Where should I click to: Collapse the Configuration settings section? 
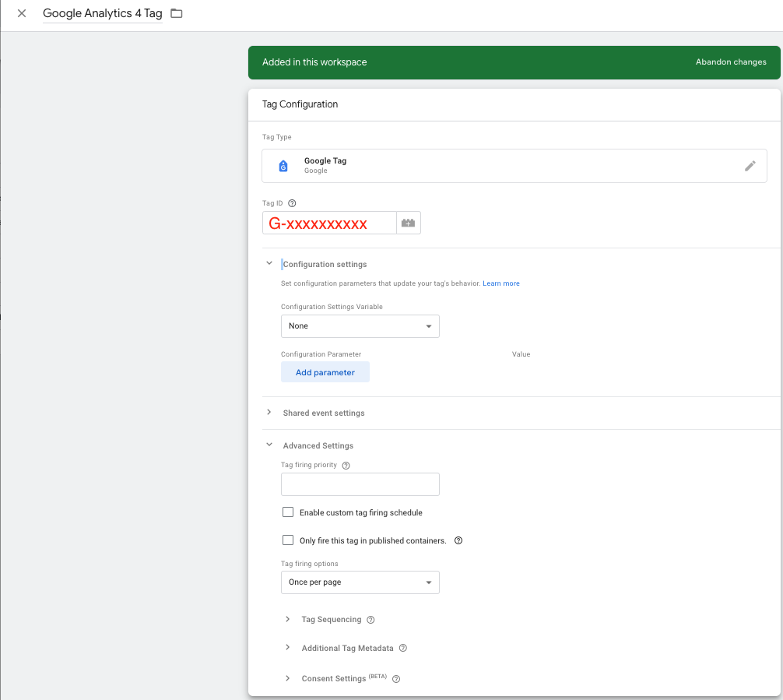[x=269, y=263]
